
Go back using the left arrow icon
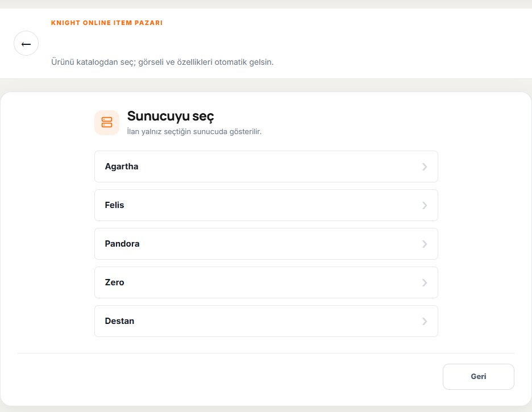(26, 43)
